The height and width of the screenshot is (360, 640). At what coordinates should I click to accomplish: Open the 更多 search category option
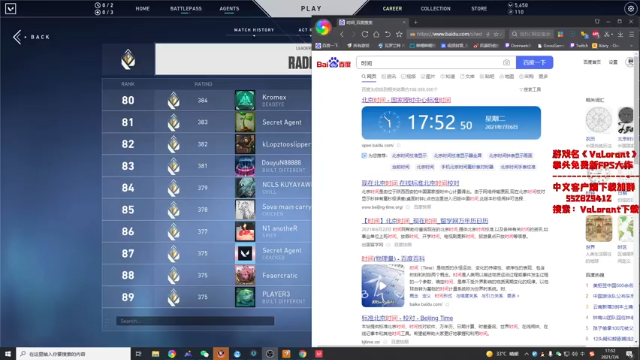[543, 77]
